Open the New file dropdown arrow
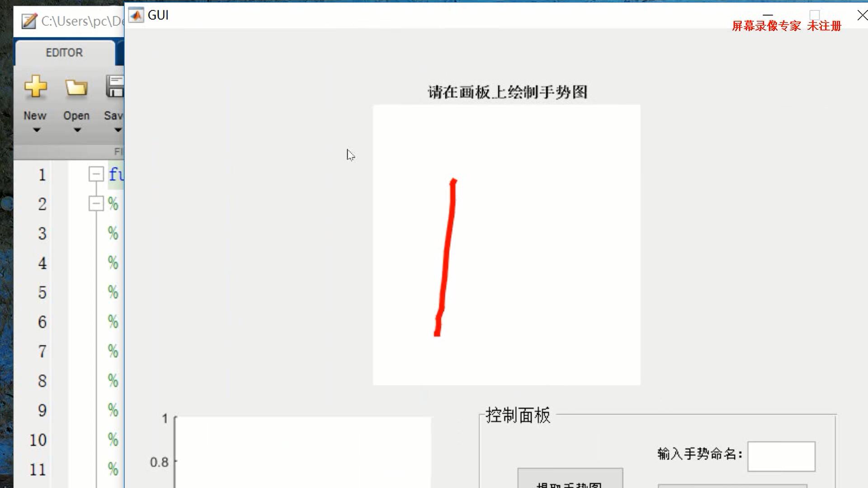This screenshot has height=488, width=868. pyautogui.click(x=34, y=130)
